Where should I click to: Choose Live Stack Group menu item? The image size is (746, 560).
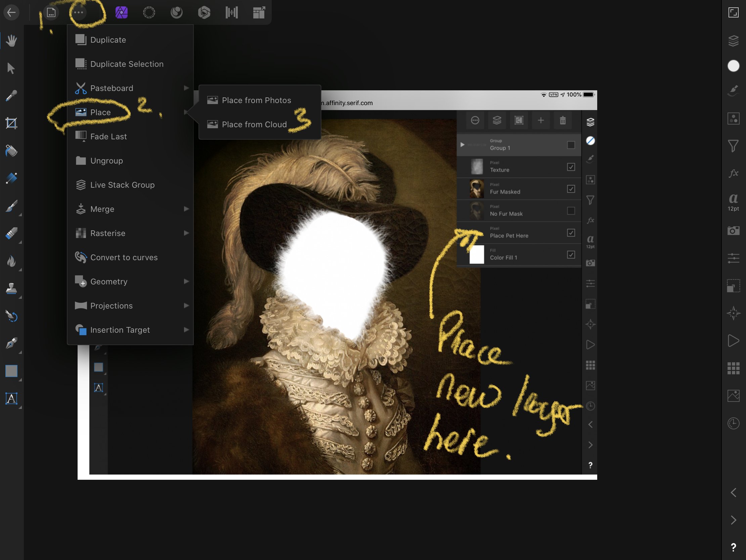(130, 185)
